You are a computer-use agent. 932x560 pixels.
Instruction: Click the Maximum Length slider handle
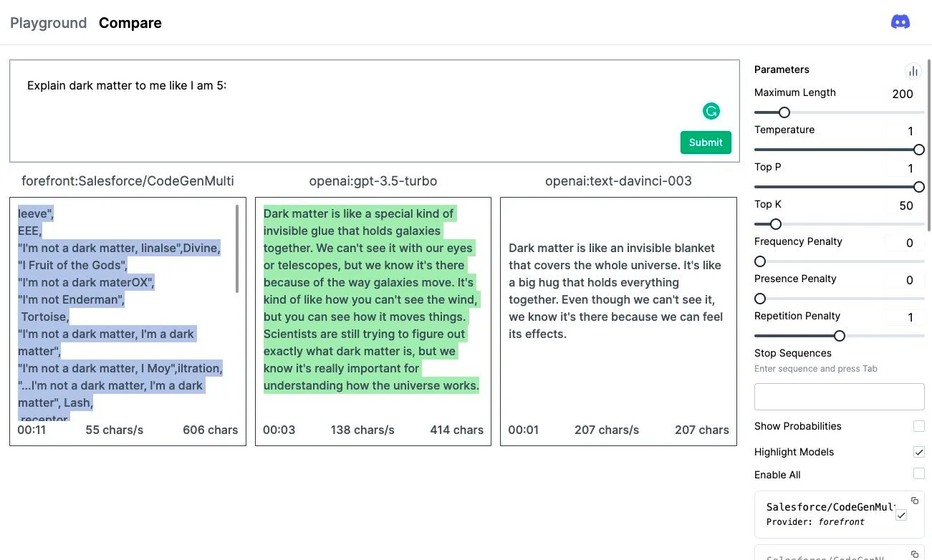pos(784,112)
